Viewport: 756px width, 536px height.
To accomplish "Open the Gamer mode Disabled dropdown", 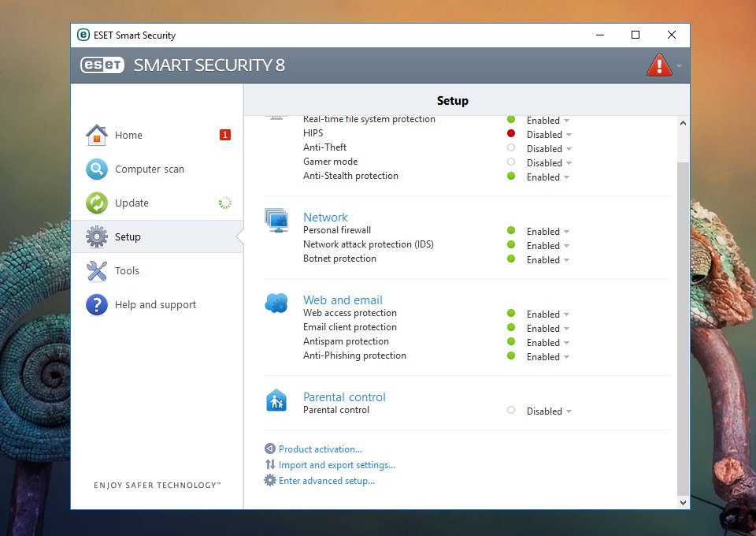I will 549,163.
